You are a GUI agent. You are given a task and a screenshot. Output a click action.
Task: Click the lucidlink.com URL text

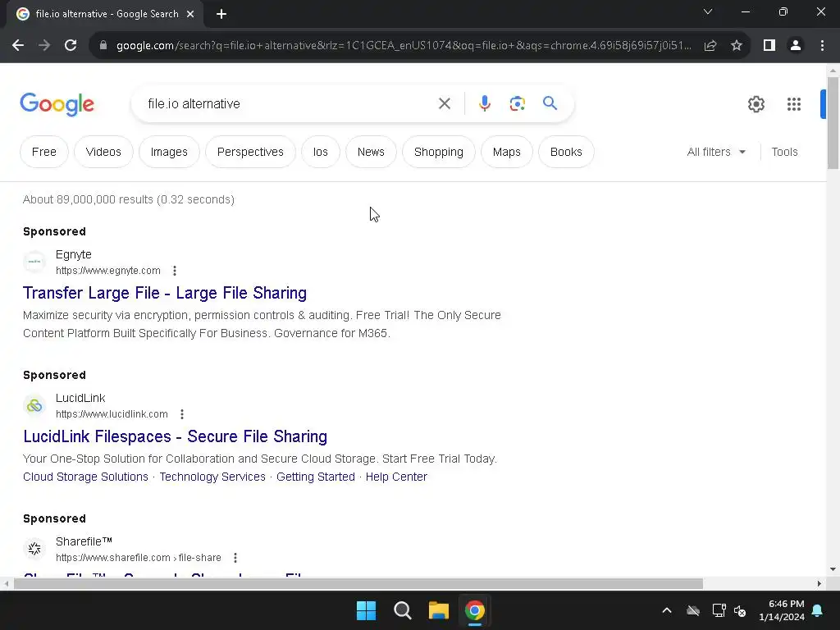112,414
